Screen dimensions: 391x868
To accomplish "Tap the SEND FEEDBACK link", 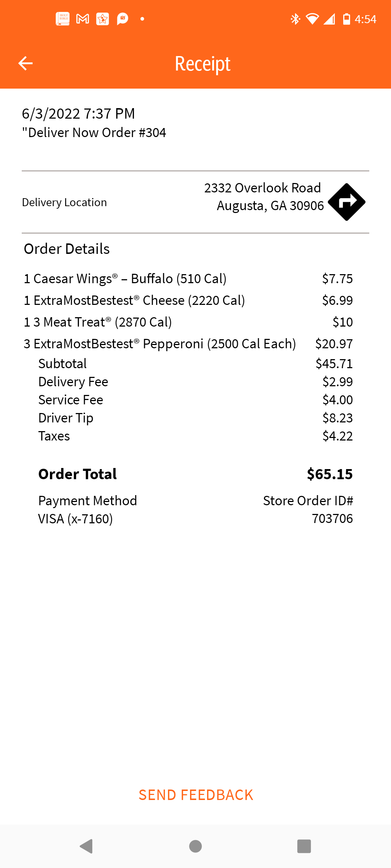I will [x=195, y=795].
